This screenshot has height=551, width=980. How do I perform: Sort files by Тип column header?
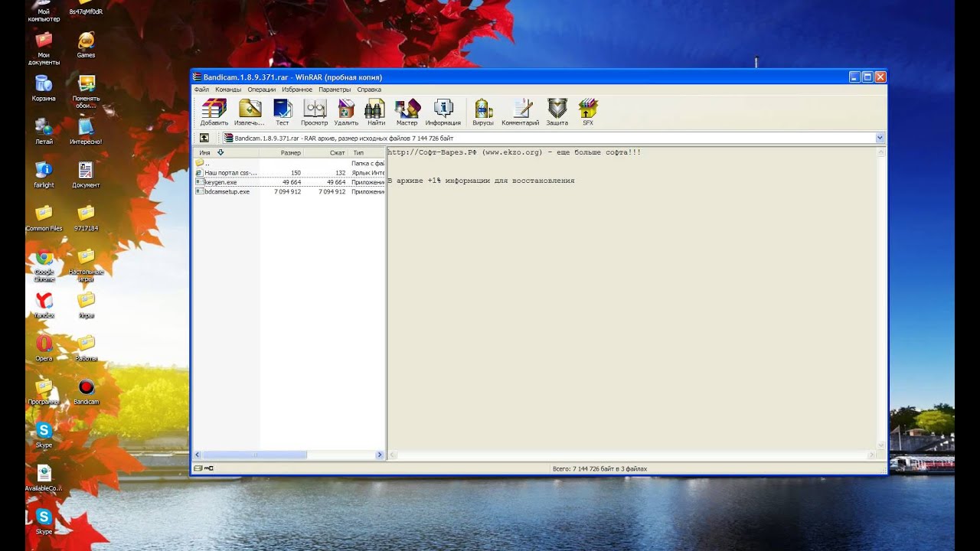367,153
